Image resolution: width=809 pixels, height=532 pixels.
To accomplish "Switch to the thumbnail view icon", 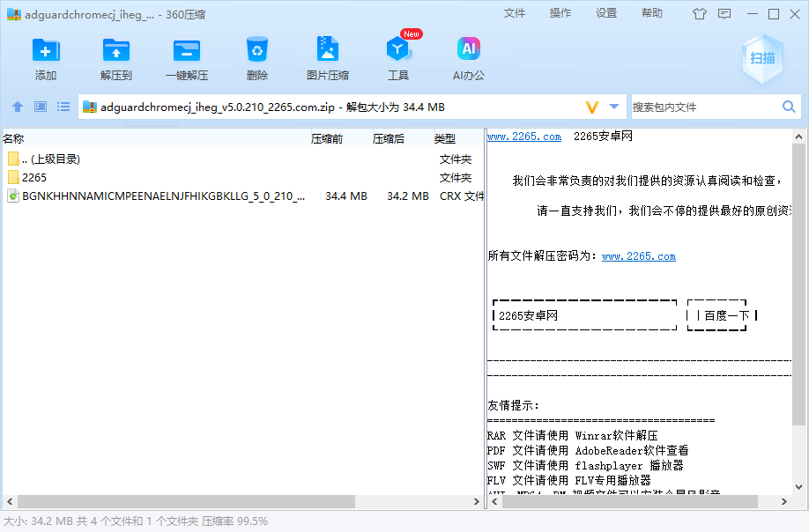I will [x=41, y=107].
